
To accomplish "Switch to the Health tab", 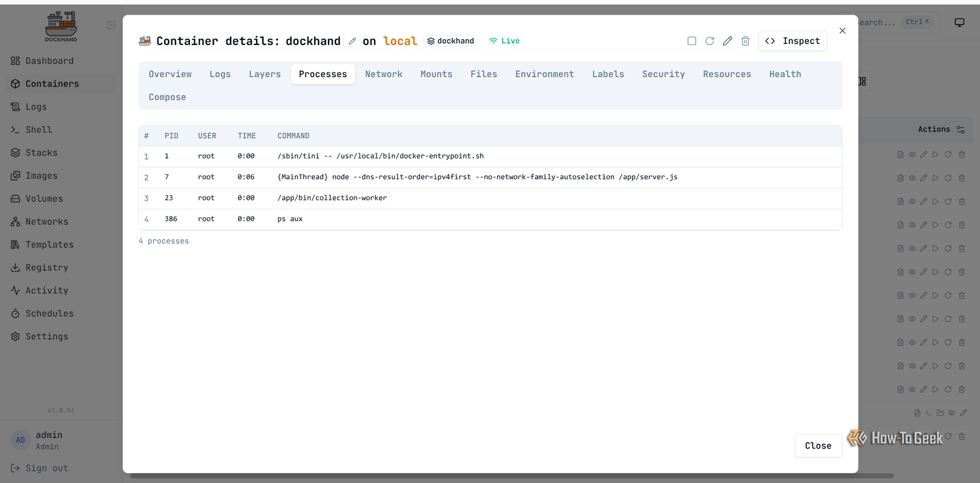I will (785, 74).
